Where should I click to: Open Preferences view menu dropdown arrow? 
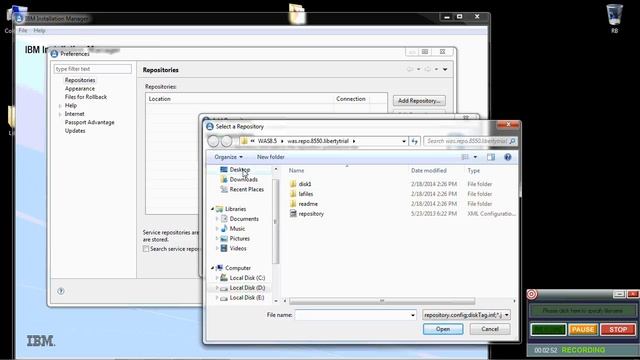click(x=445, y=70)
